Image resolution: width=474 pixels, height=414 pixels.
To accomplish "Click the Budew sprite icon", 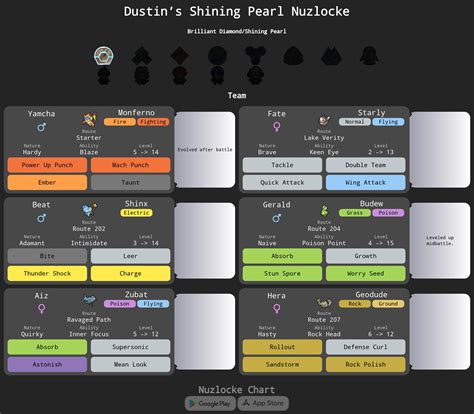I will click(x=324, y=211).
